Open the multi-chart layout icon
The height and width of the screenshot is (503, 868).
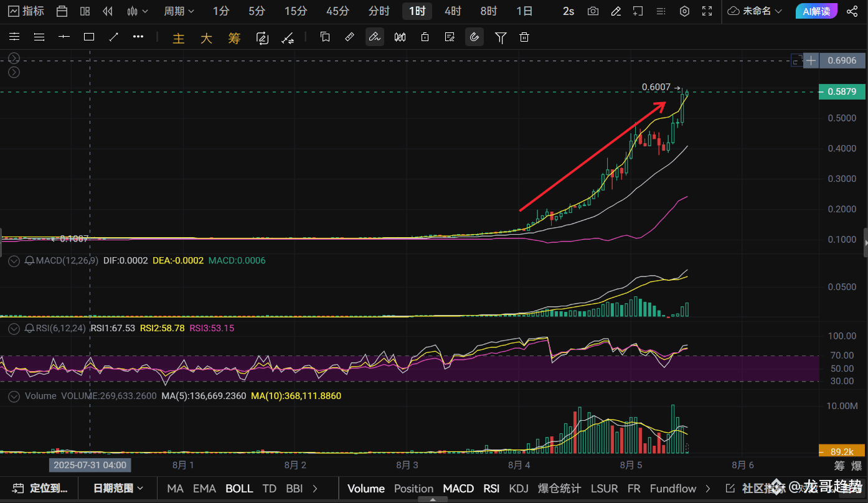pyautogui.click(x=85, y=11)
